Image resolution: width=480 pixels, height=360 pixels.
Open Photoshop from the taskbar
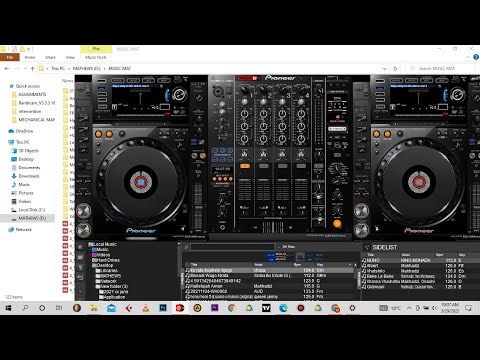[163, 308]
